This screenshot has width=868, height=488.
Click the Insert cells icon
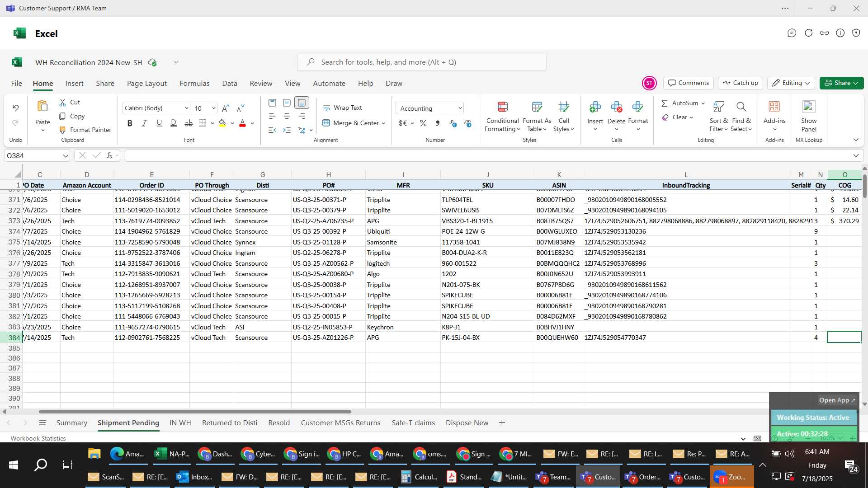(x=595, y=107)
